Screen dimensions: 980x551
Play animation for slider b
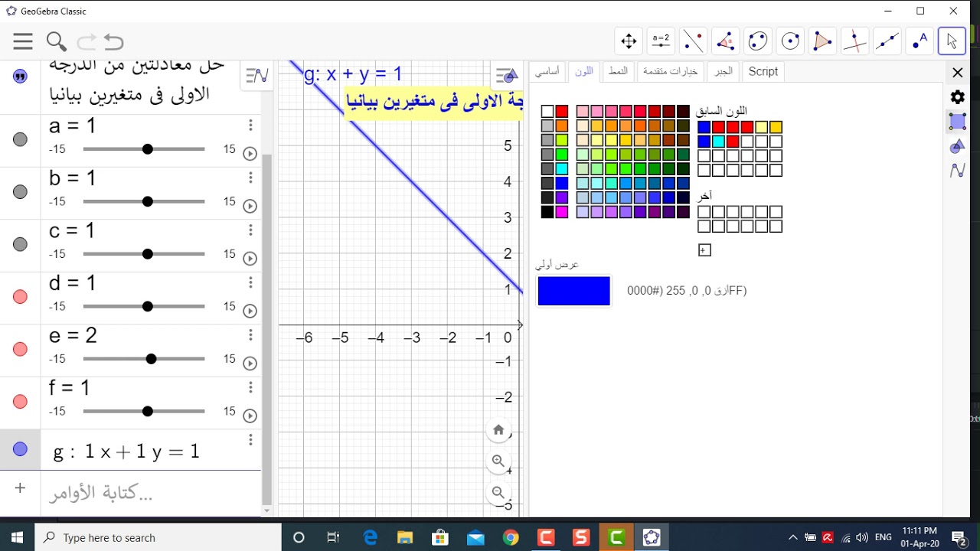[x=250, y=206]
